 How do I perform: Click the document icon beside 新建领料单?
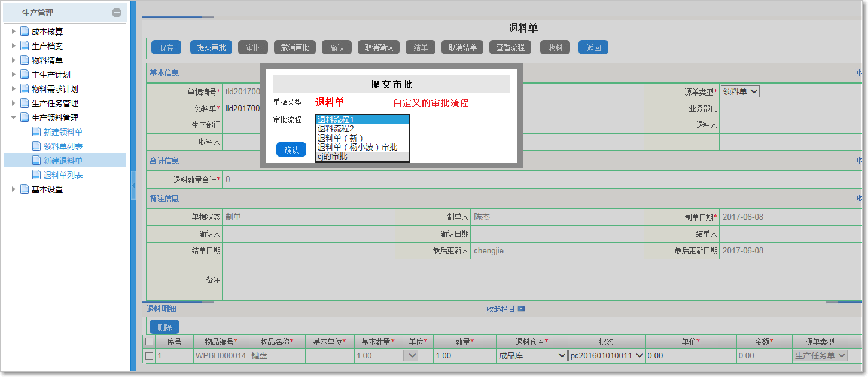[36, 131]
